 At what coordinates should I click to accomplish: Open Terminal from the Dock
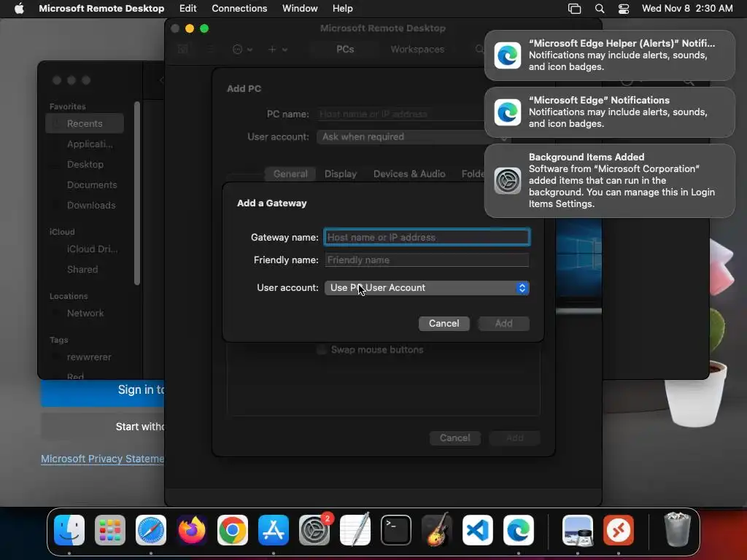click(396, 529)
